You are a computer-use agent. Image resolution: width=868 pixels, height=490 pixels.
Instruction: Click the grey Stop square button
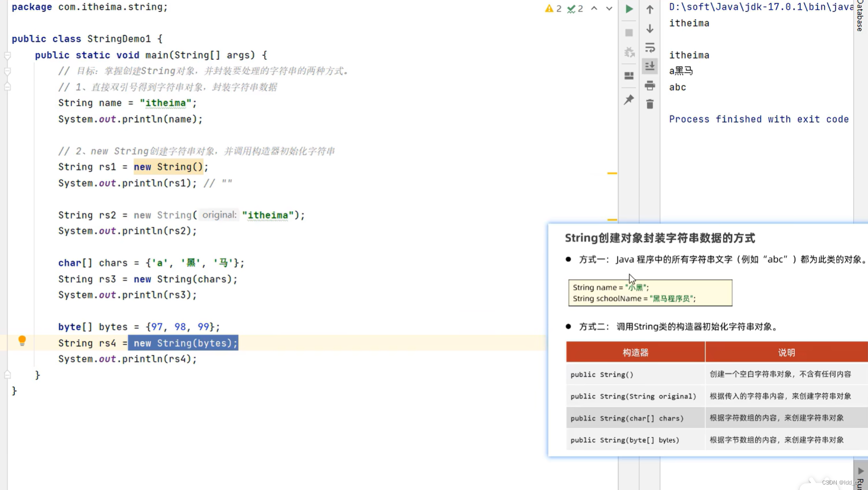(x=629, y=33)
